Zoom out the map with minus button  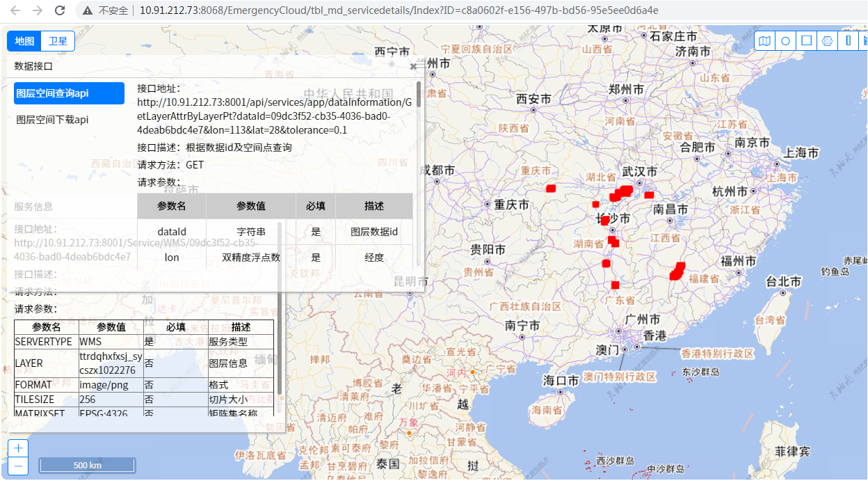pyautogui.click(x=18, y=466)
